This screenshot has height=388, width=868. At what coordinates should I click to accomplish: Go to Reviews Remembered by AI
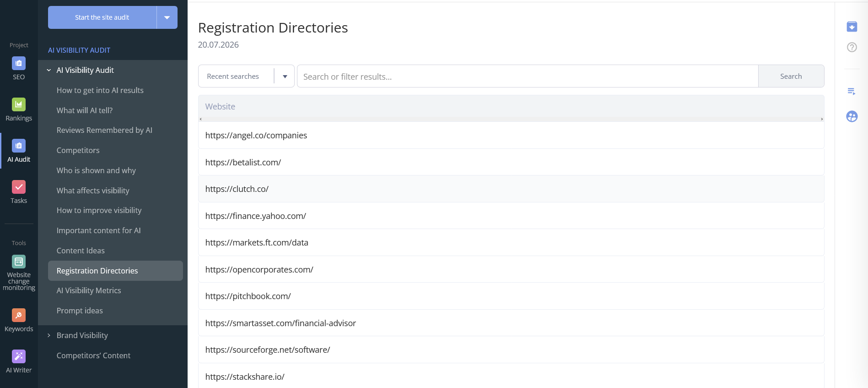pyautogui.click(x=104, y=130)
